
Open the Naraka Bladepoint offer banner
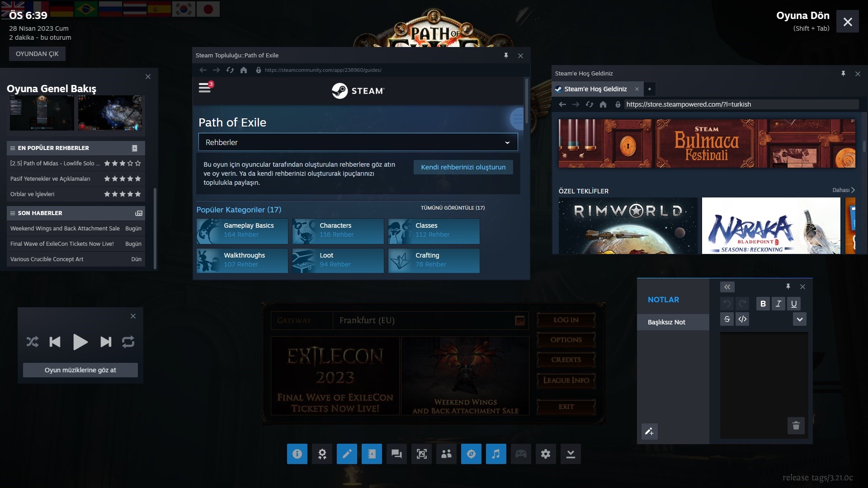pos(771,226)
